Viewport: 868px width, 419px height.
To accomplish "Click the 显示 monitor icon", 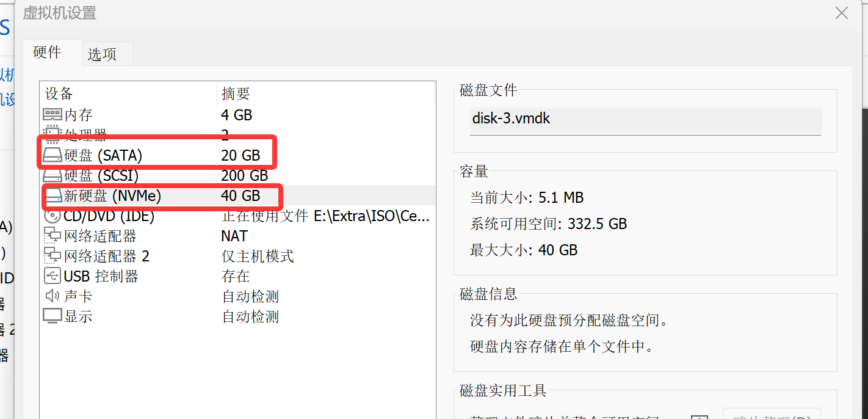I will (52, 316).
